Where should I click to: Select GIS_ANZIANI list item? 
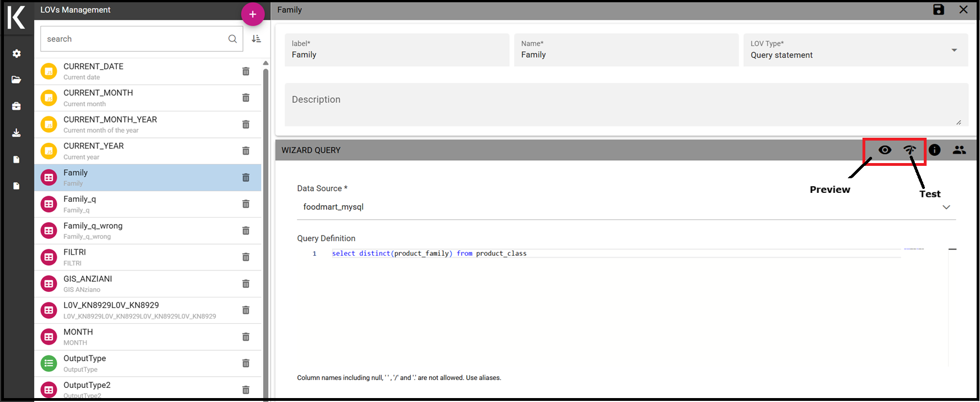148,284
